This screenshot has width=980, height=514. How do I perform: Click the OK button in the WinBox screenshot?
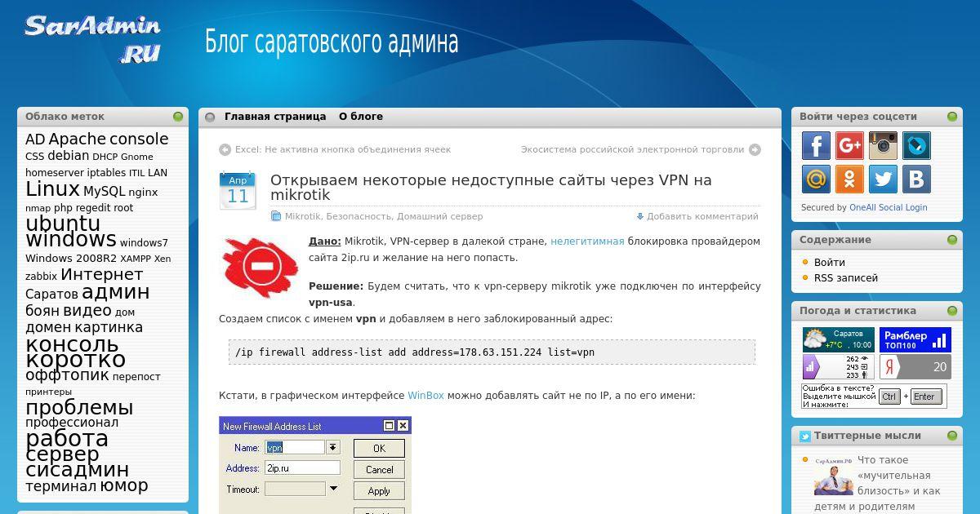click(x=379, y=448)
